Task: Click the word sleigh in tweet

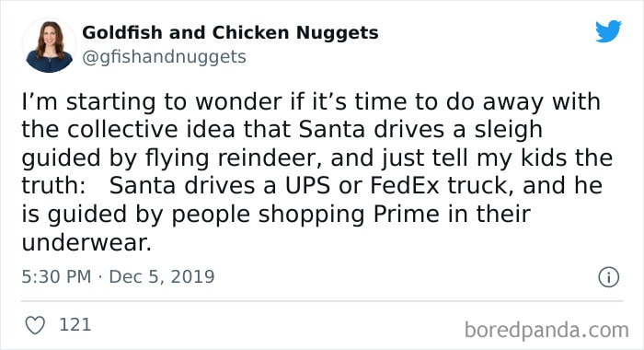Action: click(x=509, y=131)
